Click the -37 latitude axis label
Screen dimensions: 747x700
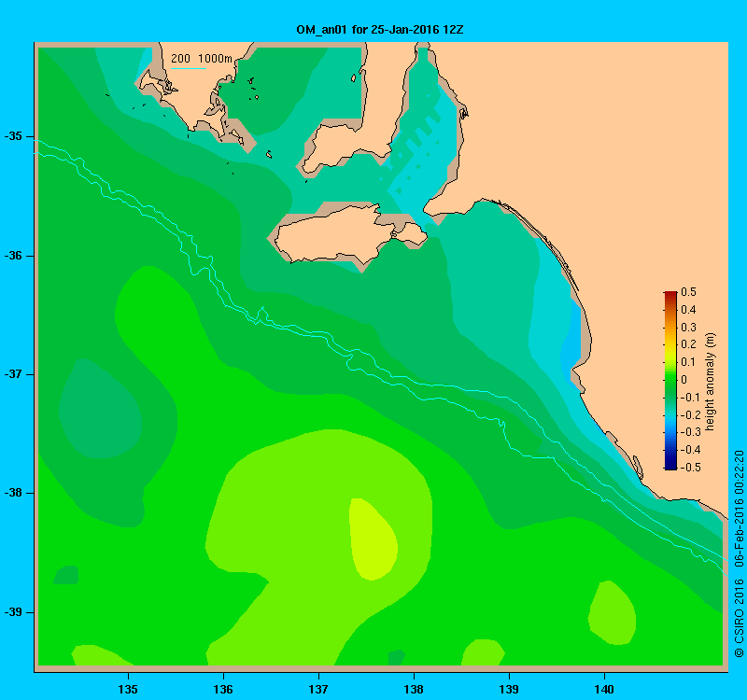13,374
